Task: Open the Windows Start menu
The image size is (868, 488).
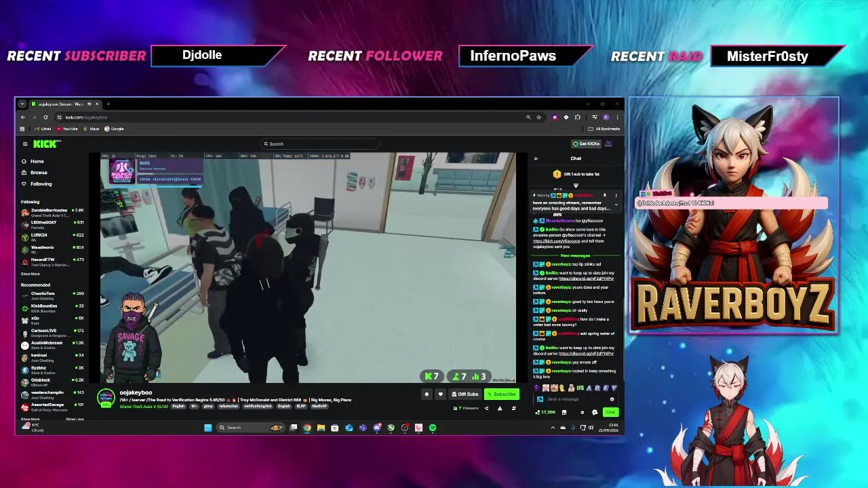Action: tap(208, 428)
